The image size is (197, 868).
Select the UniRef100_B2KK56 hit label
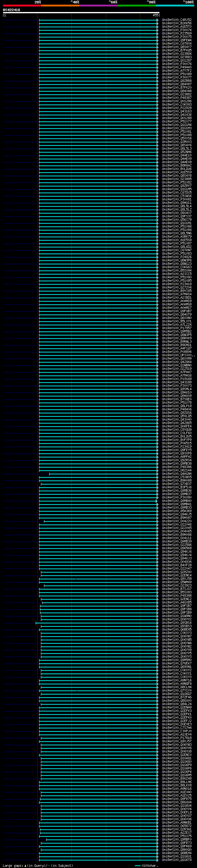[x=177, y=23]
